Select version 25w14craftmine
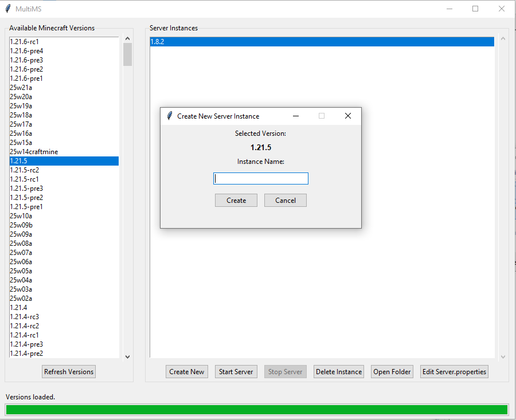 (x=64, y=152)
